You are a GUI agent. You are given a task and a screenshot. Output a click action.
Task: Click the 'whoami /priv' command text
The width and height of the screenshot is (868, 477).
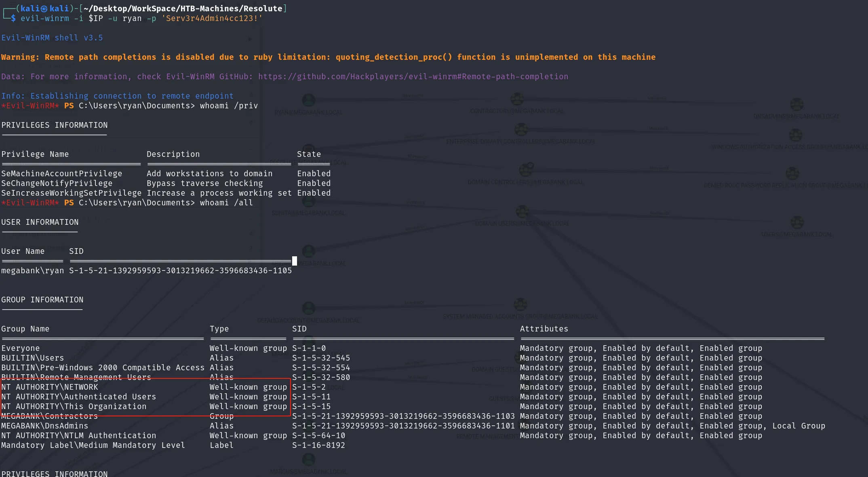pyautogui.click(x=229, y=106)
